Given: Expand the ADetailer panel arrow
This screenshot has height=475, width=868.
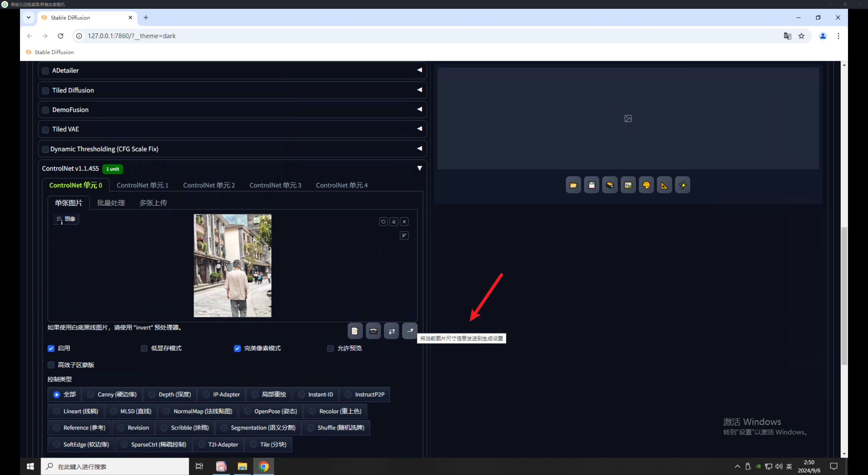Looking at the screenshot, I should [419, 70].
